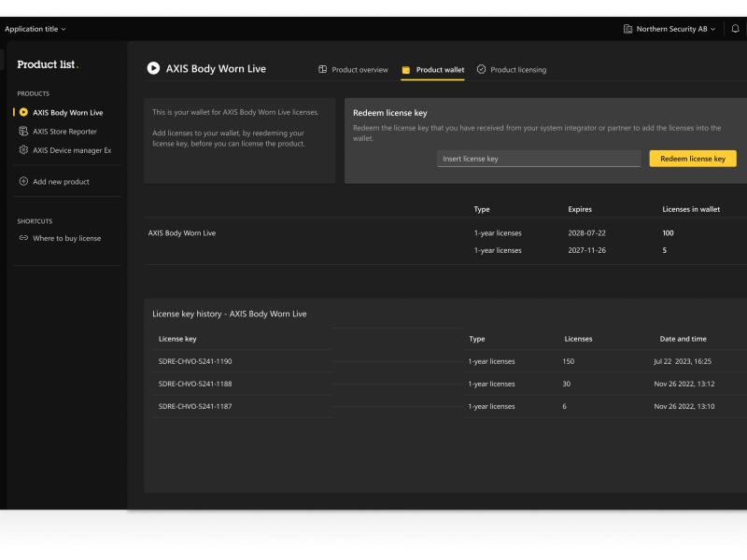The width and height of the screenshot is (747, 560).
Task: Select AXIS Device manager Ex product
Action: [x=72, y=150]
